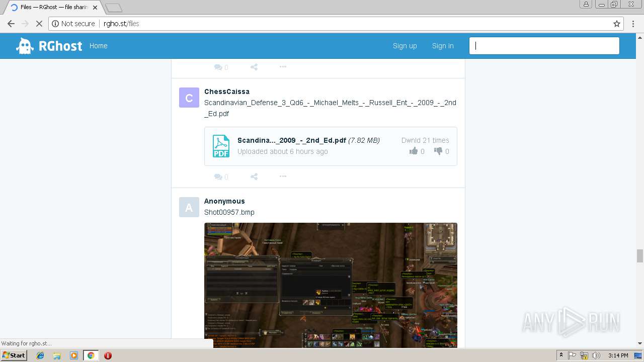Open more options under ChessCaissa post
The image size is (644, 362).
point(283,176)
